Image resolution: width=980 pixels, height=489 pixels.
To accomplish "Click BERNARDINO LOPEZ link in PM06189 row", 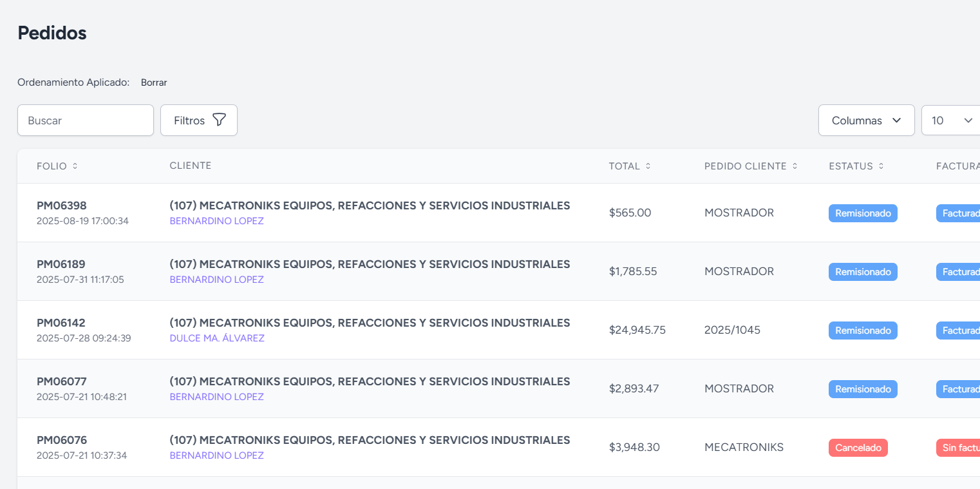I will tap(217, 280).
